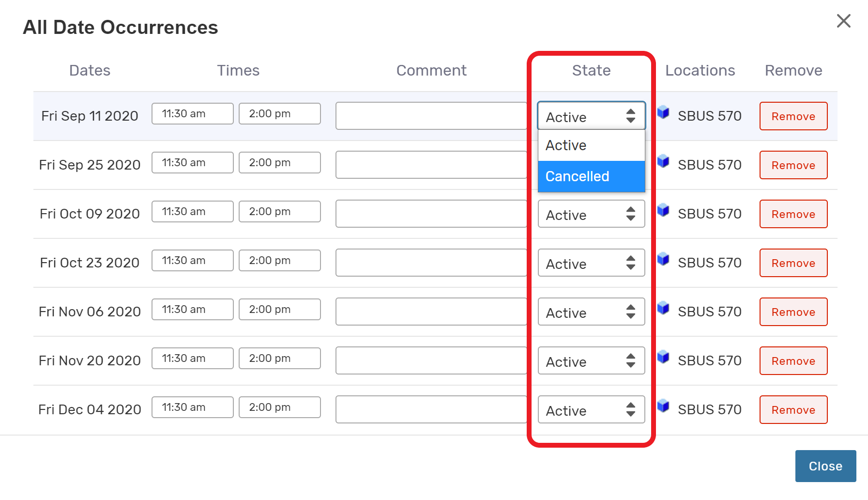Open State dropdown for Fri Oct 09 2020
The width and height of the screenshot is (868, 500).
coord(591,214)
